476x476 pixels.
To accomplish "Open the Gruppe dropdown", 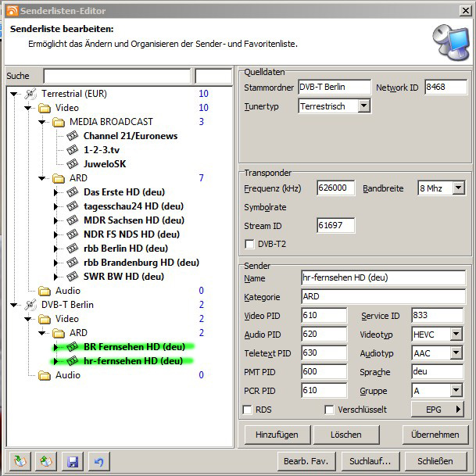I will coord(456,390).
